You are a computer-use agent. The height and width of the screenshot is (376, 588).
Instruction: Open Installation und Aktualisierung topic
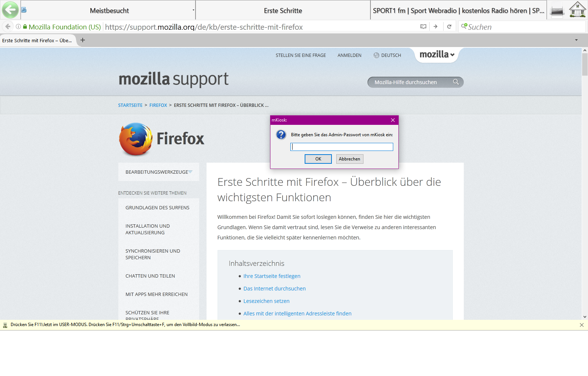click(148, 229)
